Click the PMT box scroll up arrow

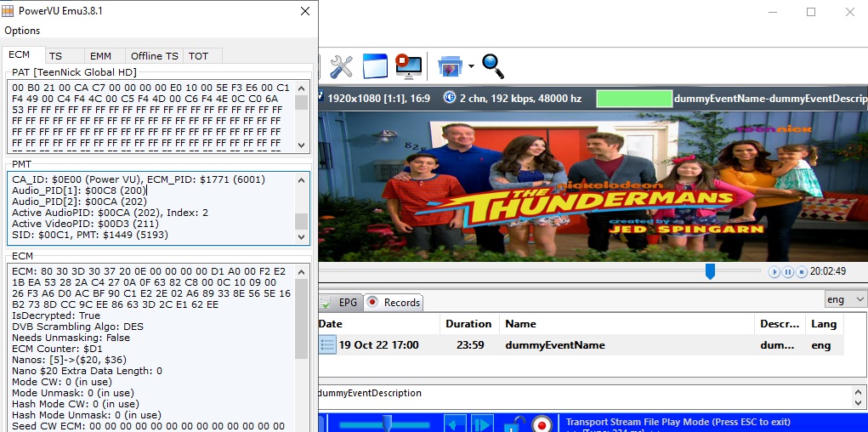point(301,179)
